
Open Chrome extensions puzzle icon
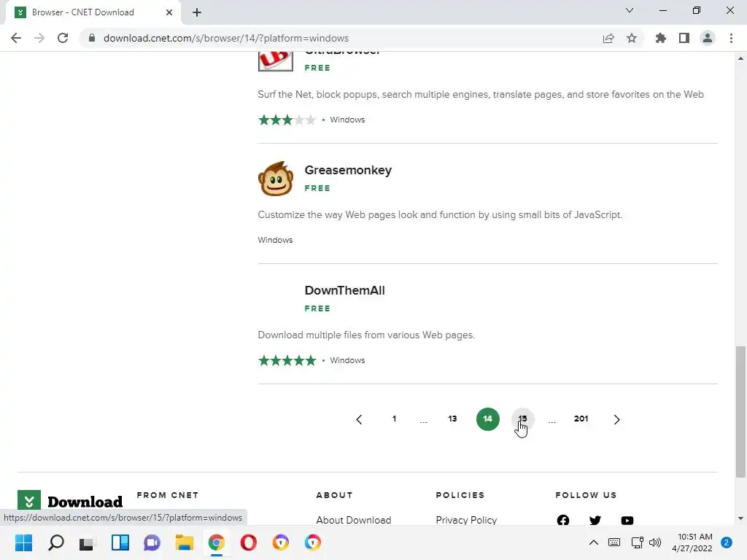[x=661, y=38]
